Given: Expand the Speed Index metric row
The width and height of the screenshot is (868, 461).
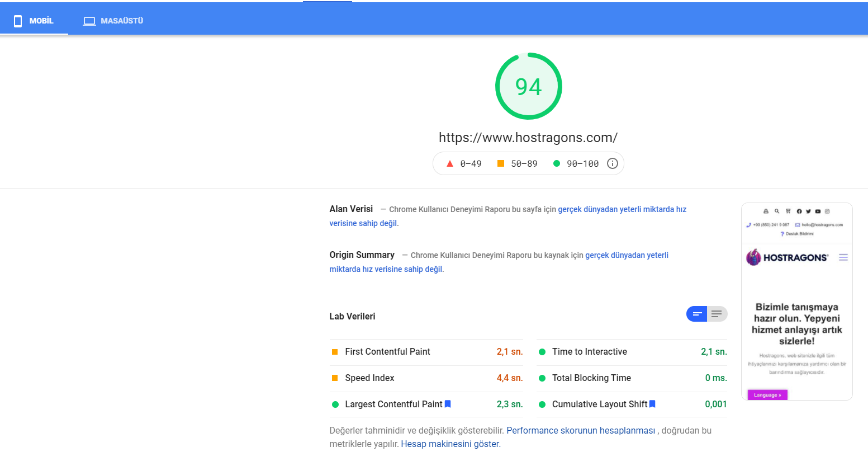Looking at the screenshot, I should coord(426,378).
